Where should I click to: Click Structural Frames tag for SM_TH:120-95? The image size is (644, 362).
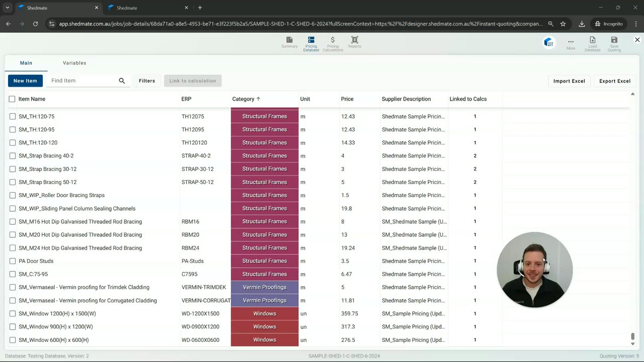coord(264,130)
